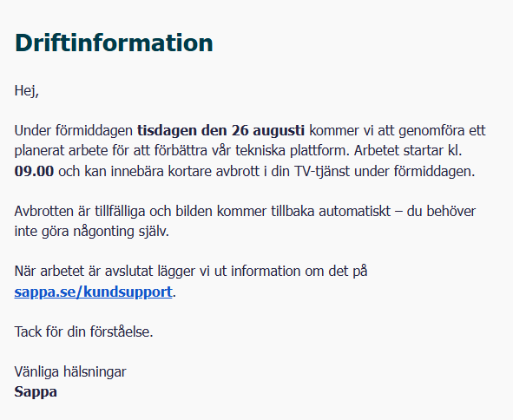Click the opening words "Under förmiddagen"

pos(73,130)
